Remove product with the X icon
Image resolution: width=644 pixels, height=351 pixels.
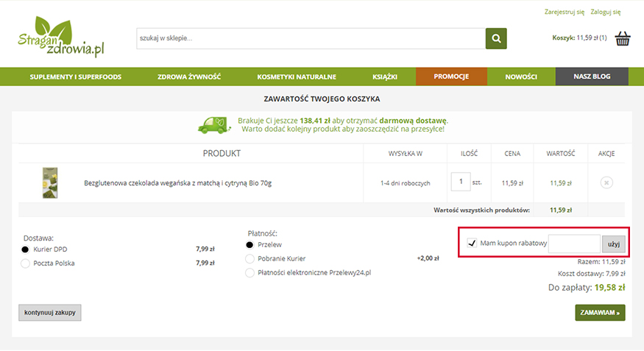tap(606, 182)
